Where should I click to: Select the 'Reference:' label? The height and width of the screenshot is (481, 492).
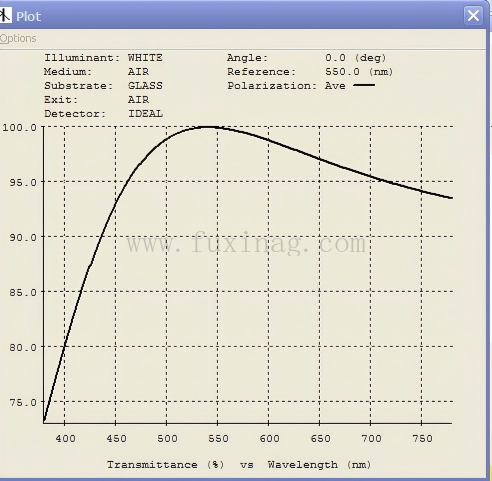[261, 72]
